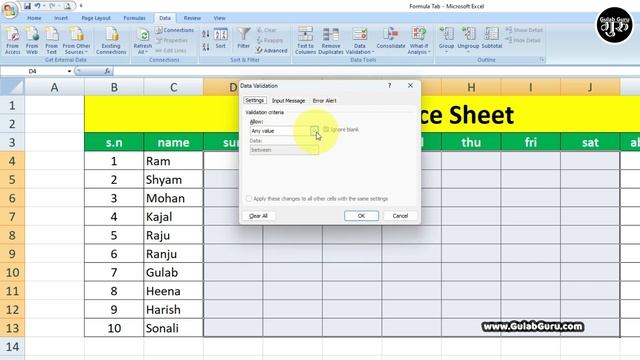The height and width of the screenshot is (360, 640).
Task: Click the From Access icon
Action: pyautogui.click(x=12, y=40)
